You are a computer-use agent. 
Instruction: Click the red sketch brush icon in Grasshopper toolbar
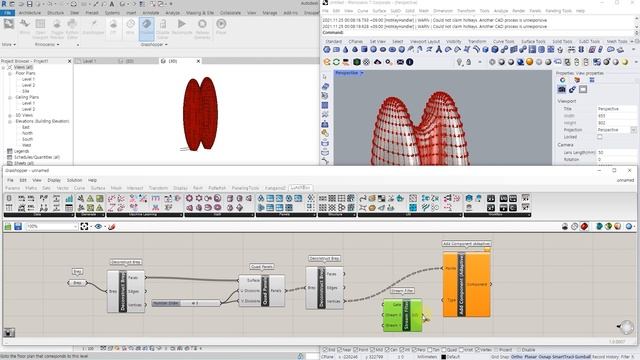pyautogui.click(x=111, y=226)
